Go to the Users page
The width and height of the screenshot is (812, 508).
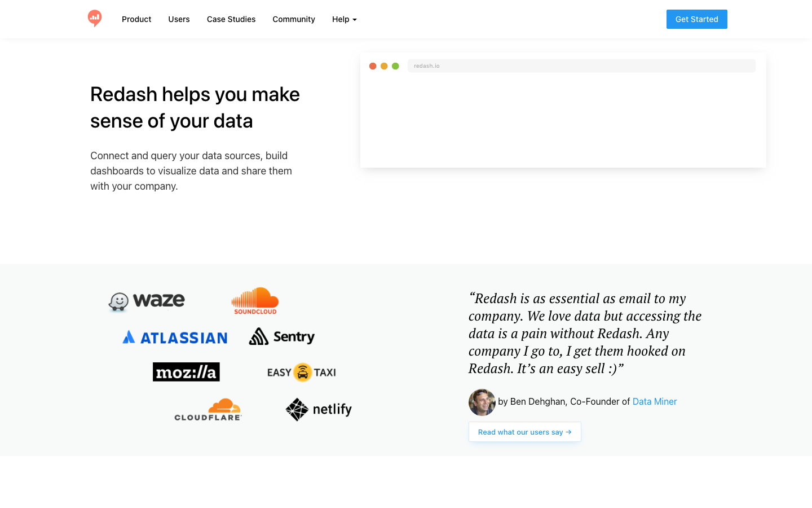click(179, 19)
